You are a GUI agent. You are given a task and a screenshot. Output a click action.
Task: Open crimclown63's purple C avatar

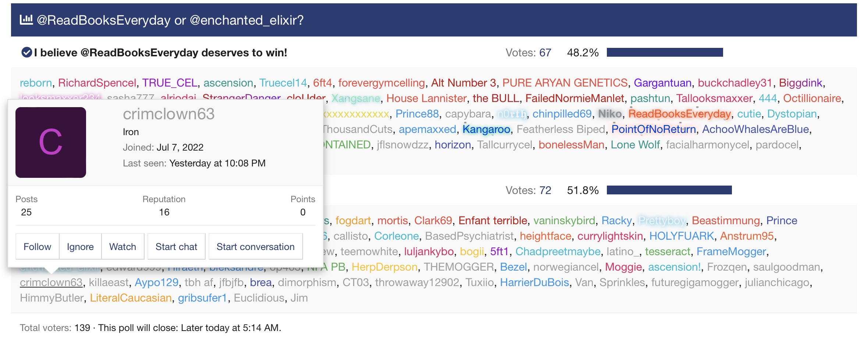pyautogui.click(x=51, y=142)
